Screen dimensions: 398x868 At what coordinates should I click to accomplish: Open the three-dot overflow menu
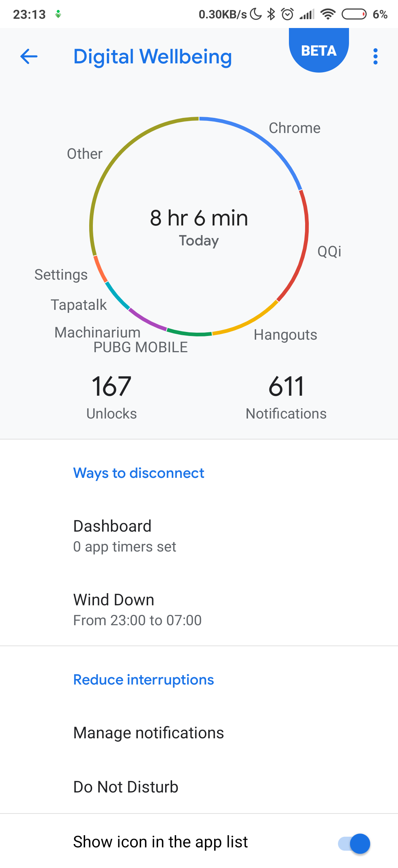(375, 56)
